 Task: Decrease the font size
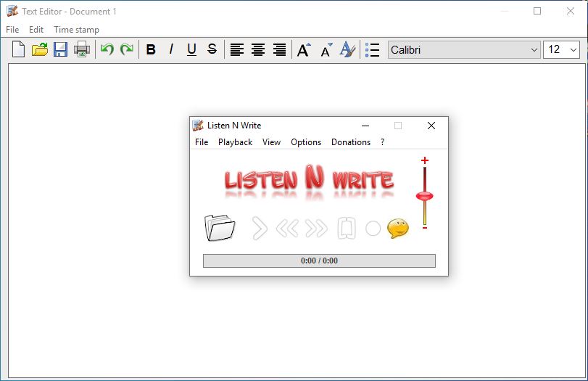(x=326, y=49)
